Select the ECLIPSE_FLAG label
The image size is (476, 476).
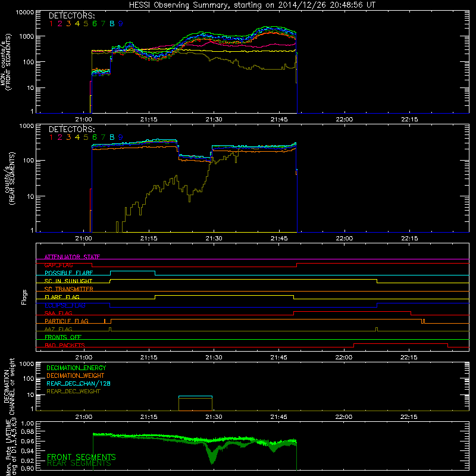[65, 305]
